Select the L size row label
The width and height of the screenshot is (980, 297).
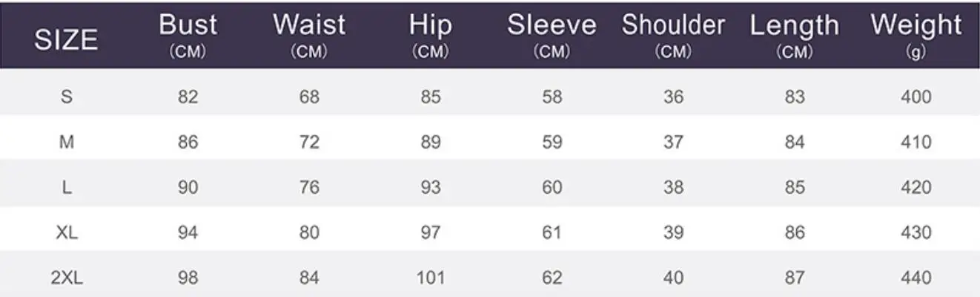(66, 188)
